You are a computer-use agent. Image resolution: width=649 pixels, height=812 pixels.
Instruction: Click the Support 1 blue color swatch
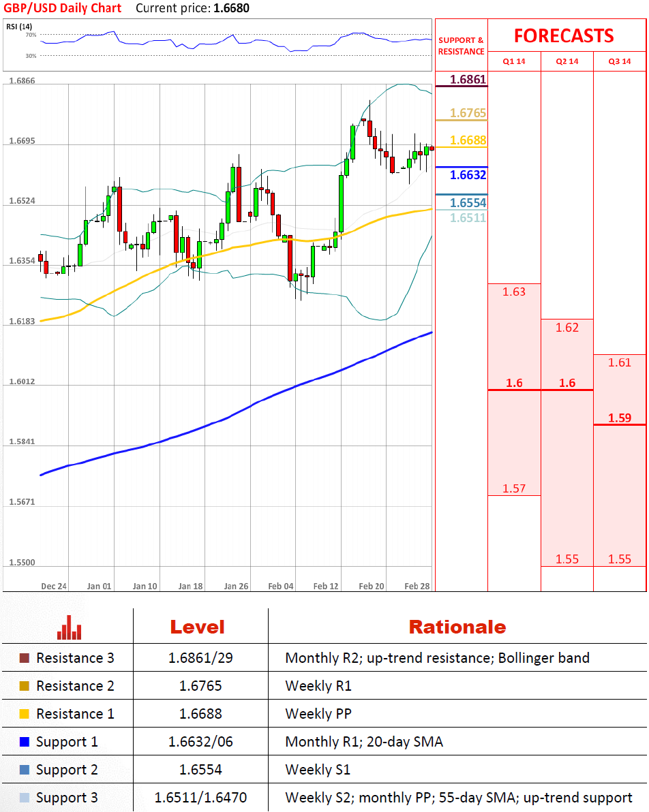[x=25, y=742]
